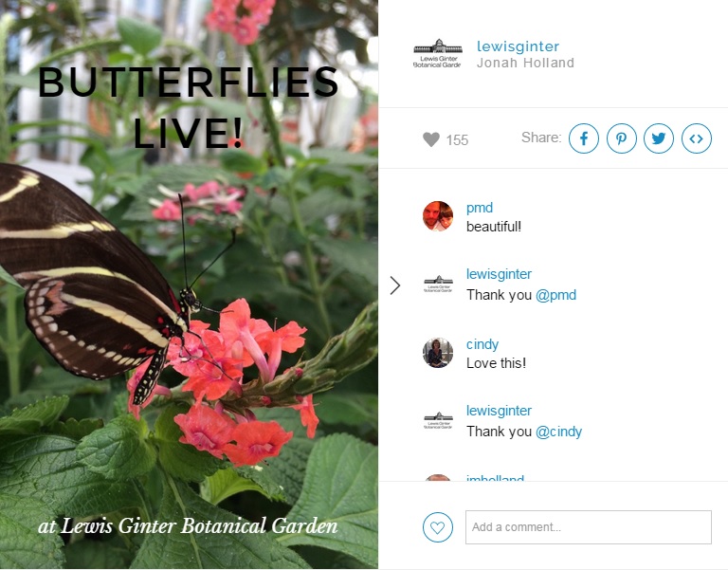Open pmd's profile avatar
The image size is (728, 570).
coord(438,216)
